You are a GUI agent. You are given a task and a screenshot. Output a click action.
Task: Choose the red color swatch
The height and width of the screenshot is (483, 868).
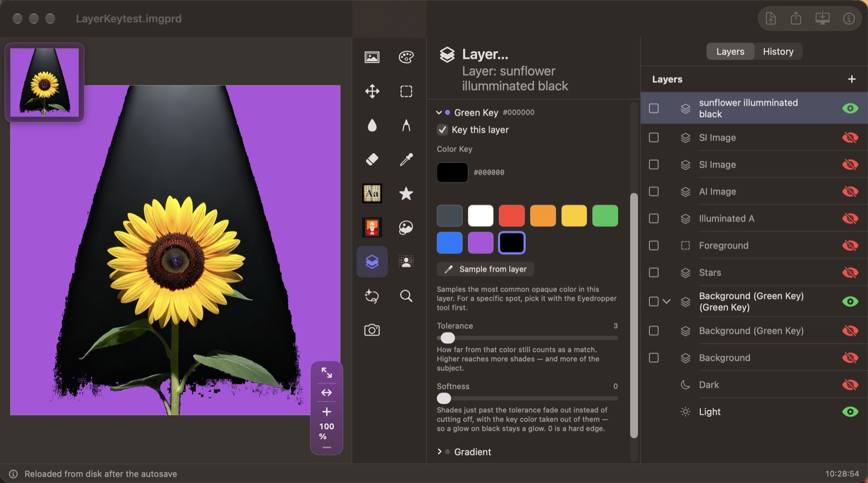[512, 215]
